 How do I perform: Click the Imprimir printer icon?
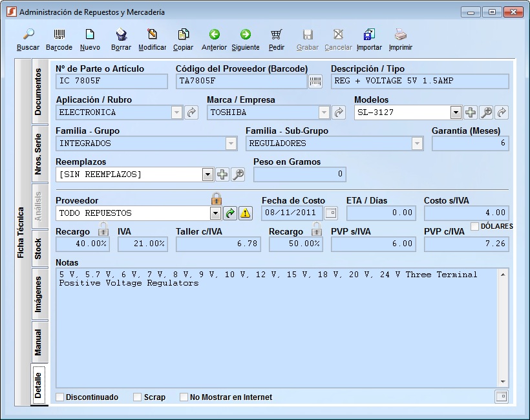400,35
